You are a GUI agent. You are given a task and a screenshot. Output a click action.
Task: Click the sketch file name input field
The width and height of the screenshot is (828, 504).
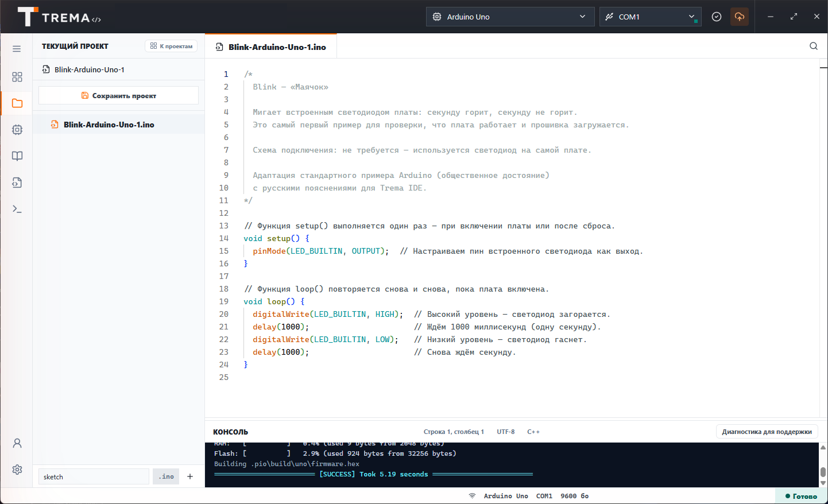click(94, 476)
